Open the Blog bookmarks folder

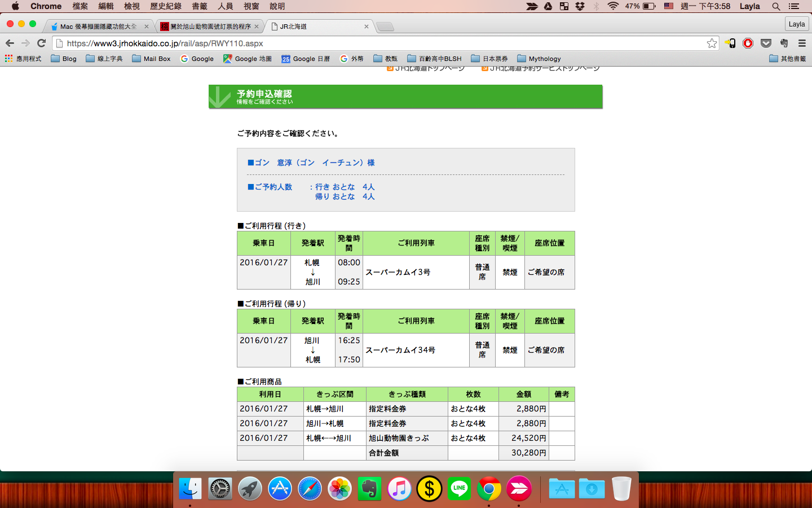(x=64, y=59)
